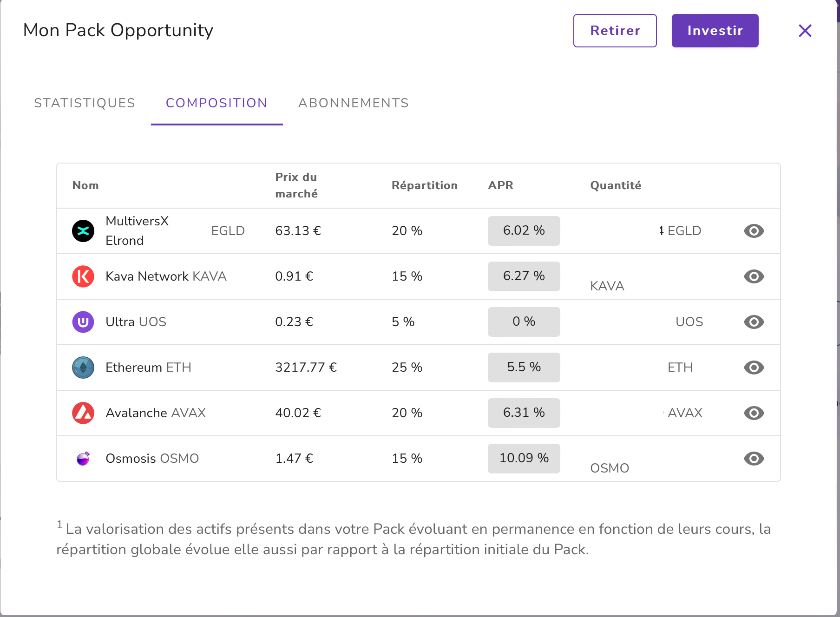
Task: Click the 1.47 € market price
Action: point(294,459)
